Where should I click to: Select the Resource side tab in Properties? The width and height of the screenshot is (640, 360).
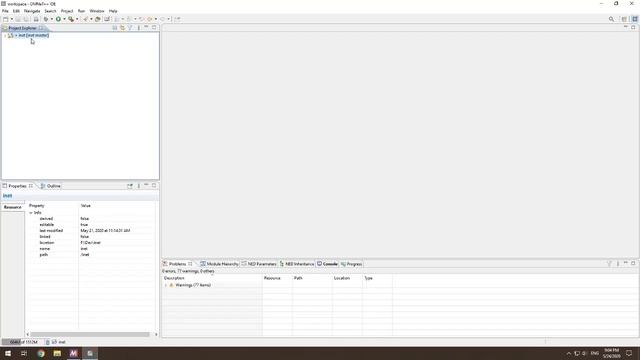[13, 207]
